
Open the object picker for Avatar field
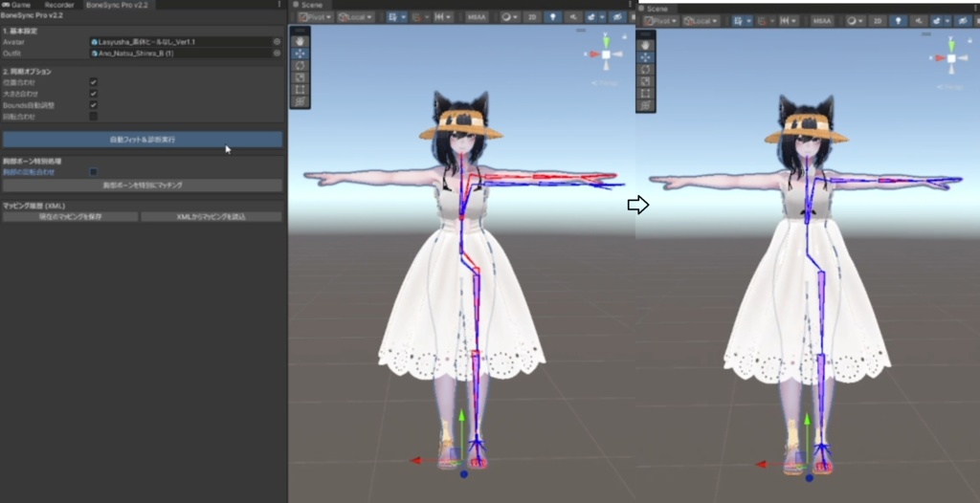point(277,42)
